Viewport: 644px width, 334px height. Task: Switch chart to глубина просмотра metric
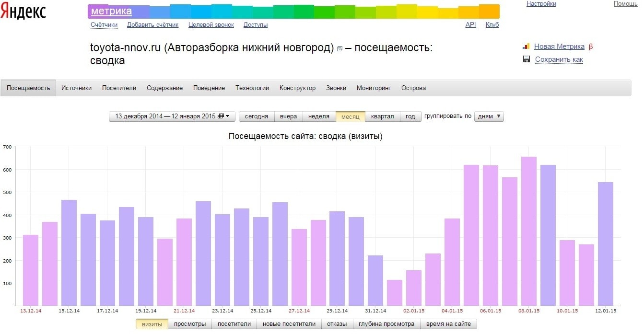[x=386, y=324]
